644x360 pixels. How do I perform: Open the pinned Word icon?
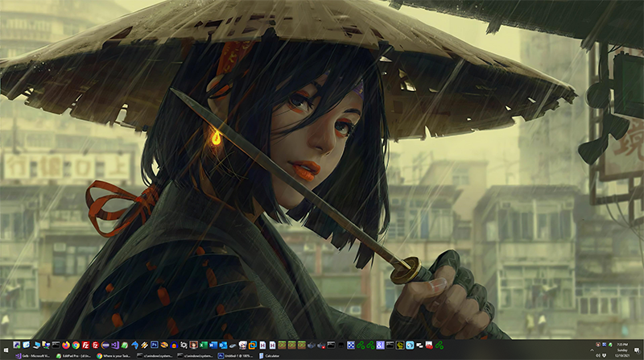(x=213, y=345)
